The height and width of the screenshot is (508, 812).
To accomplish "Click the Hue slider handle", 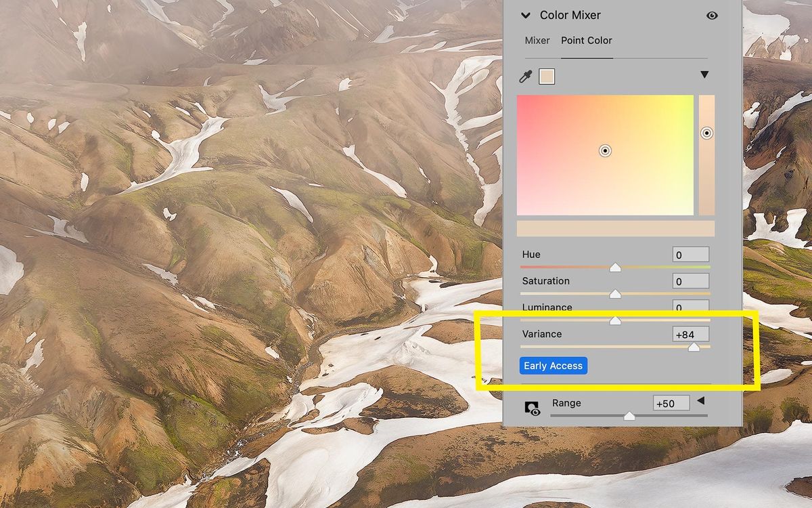I will (614, 267).
